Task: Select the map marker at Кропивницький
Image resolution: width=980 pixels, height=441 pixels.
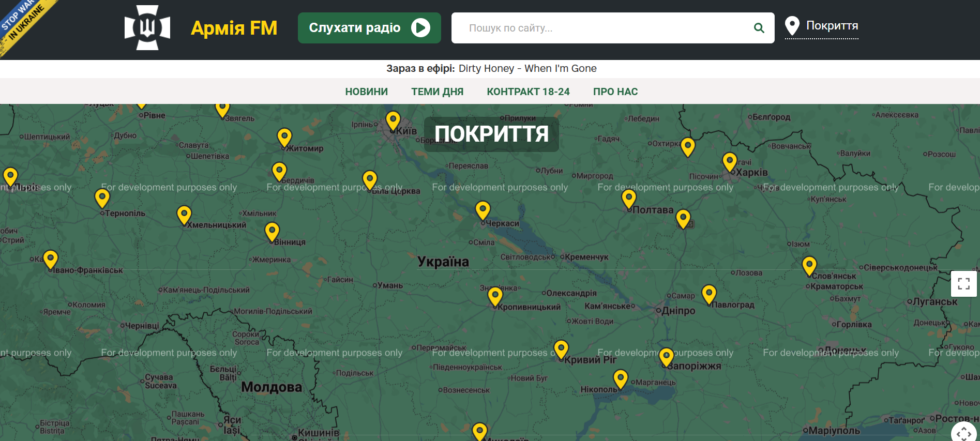Action: point(495,298)
